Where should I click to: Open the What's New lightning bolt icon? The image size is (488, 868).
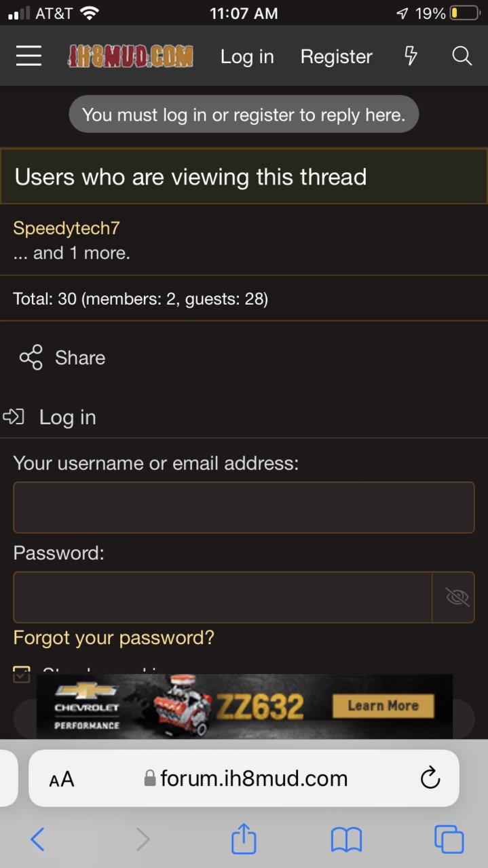pos(411,56)
